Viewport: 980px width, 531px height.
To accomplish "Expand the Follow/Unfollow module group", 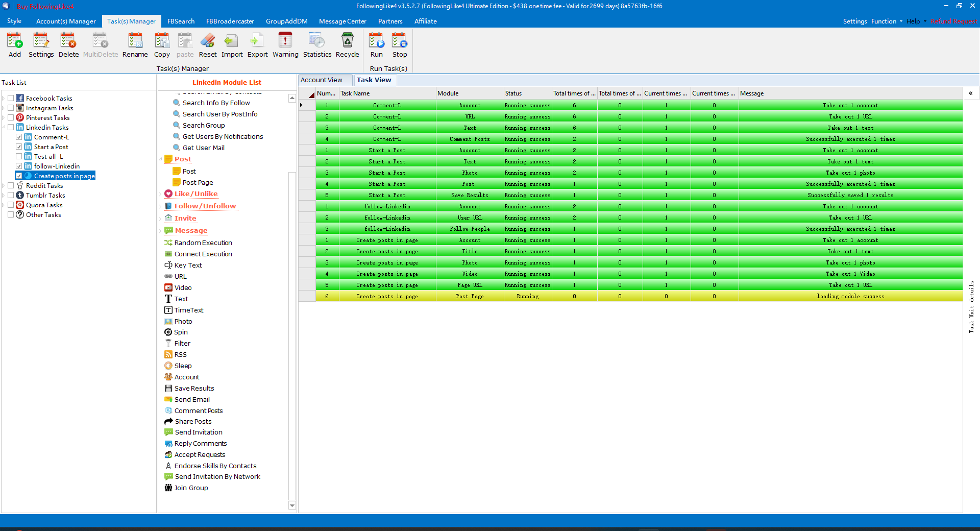I will [160, 206].
